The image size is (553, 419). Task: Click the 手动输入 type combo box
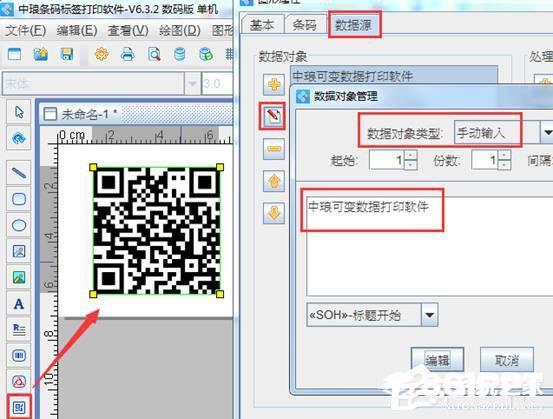pos(504,132)
